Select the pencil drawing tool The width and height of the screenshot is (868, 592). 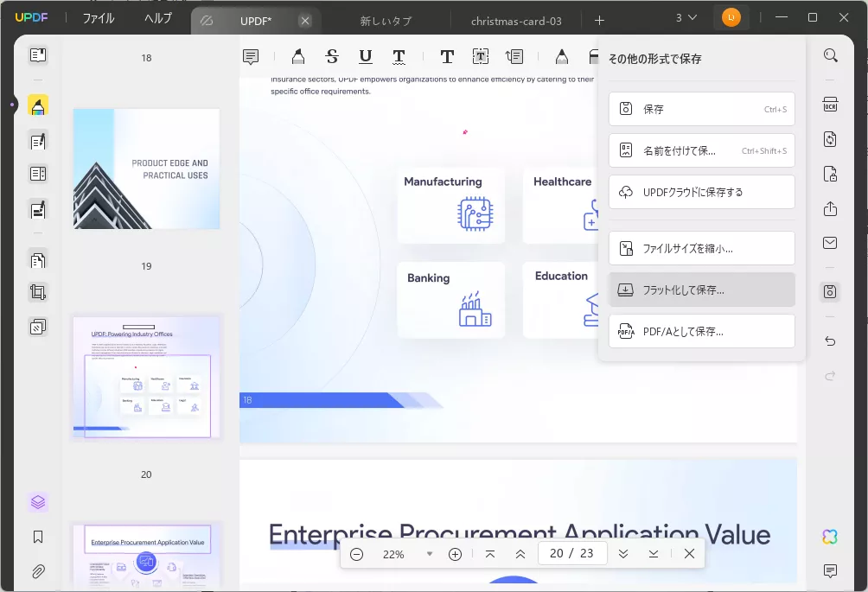coord(561,56)
